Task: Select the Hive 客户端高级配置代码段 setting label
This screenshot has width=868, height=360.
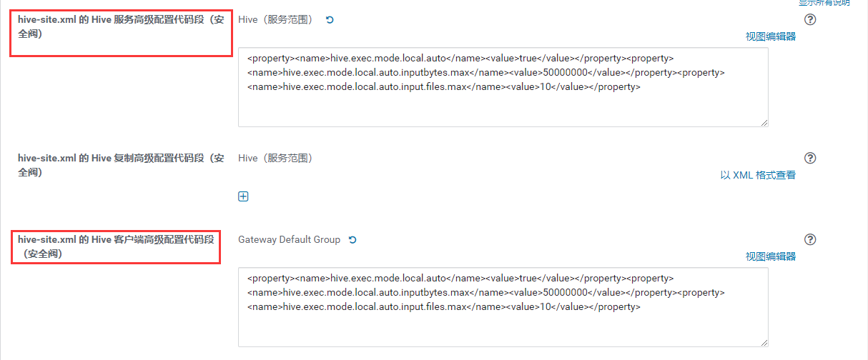Action: coord(116,246)
